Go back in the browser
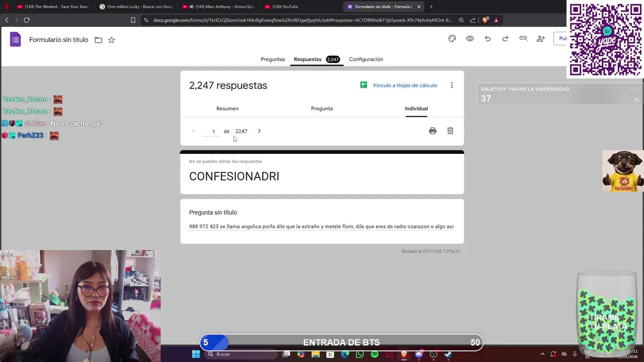Screen dimensions: 644x362 pos(7,20)
